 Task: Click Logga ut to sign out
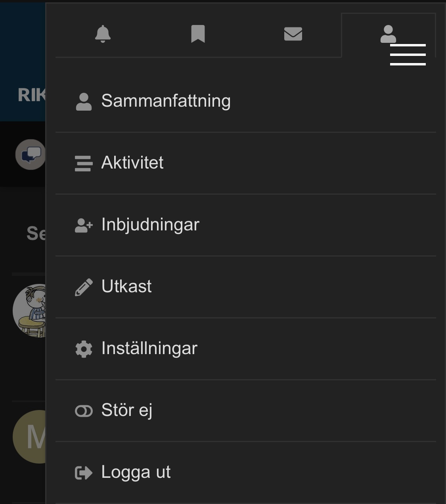point(136,472)
